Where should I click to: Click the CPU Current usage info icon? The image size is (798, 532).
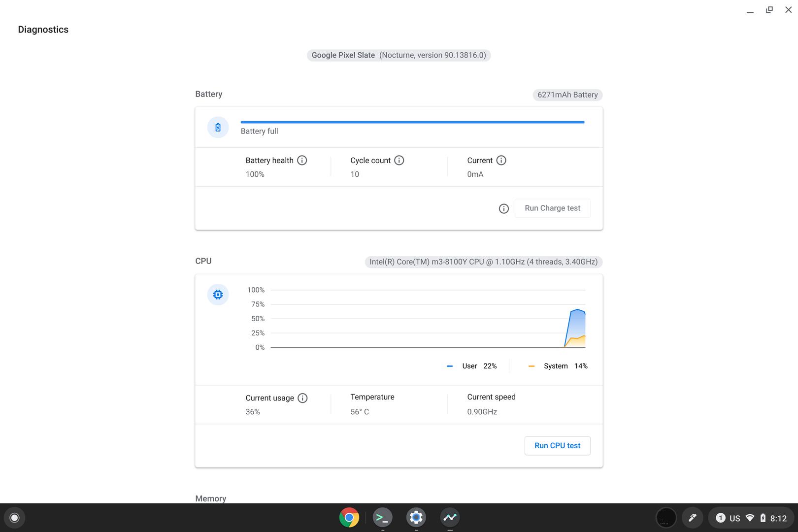302,398
